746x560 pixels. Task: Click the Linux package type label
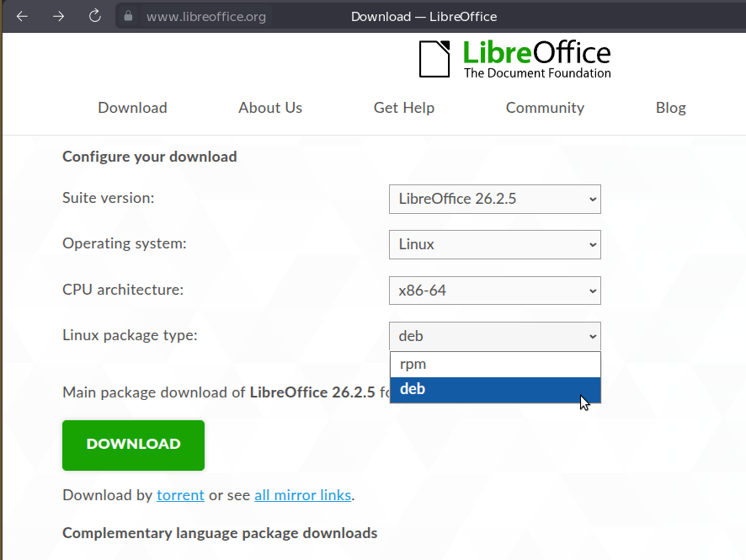click(130, 335)
